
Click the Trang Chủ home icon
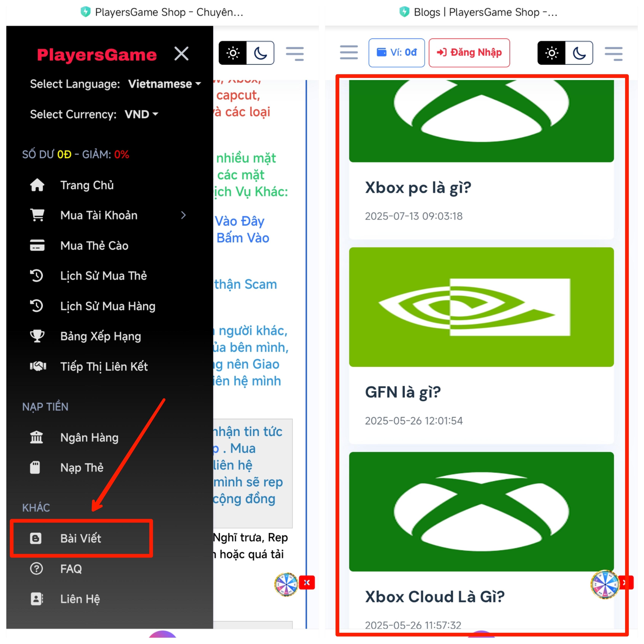click(37, 185)
